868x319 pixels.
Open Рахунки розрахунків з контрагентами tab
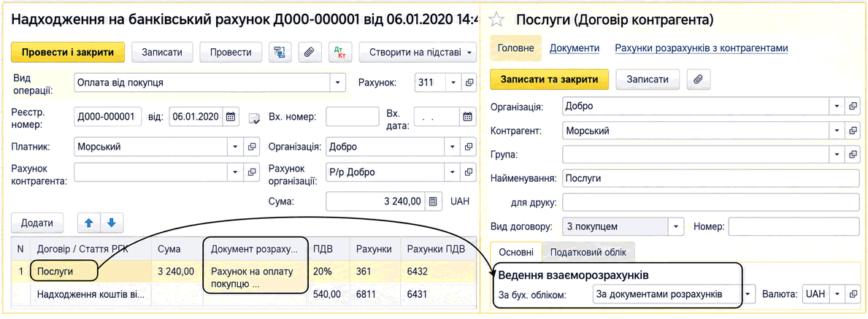point(702,48)
